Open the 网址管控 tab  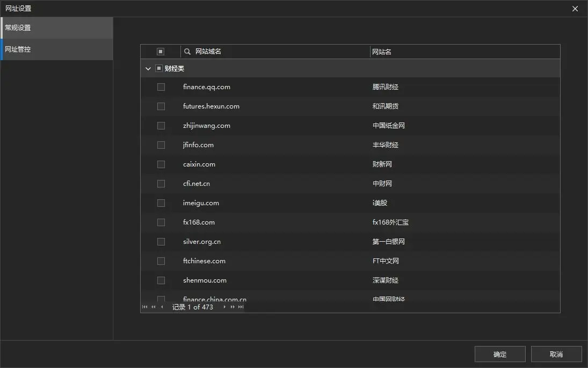click(x=56, y=49)
